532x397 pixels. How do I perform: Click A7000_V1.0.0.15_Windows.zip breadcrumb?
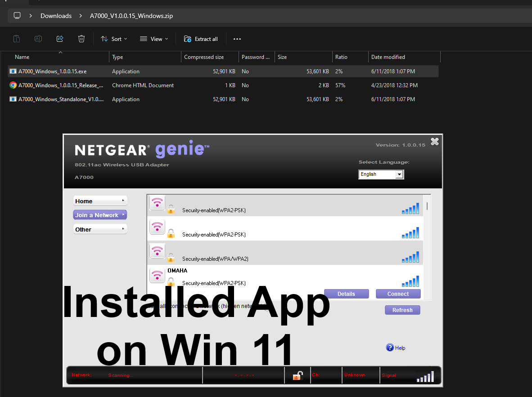[x=131, y=16]
